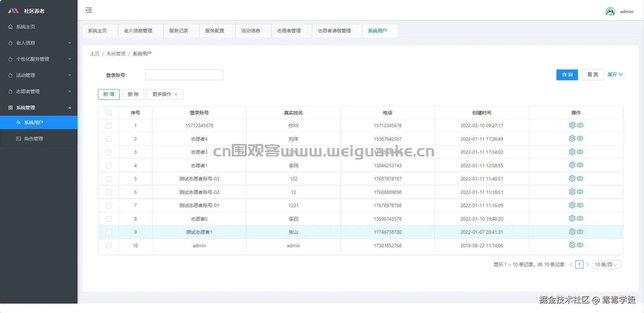
Task: View details eye icon for 测试志愿者账号-01
Action: [x=580, y=205]
